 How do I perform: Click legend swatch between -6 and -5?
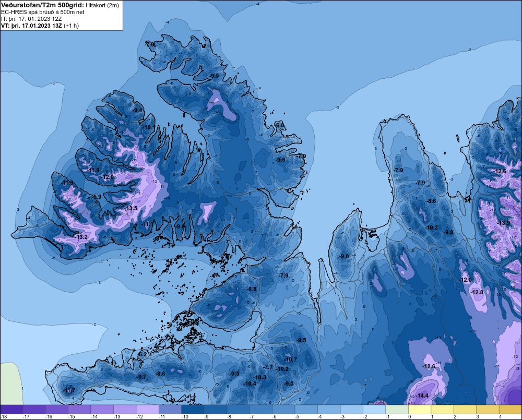pos(283,409)
